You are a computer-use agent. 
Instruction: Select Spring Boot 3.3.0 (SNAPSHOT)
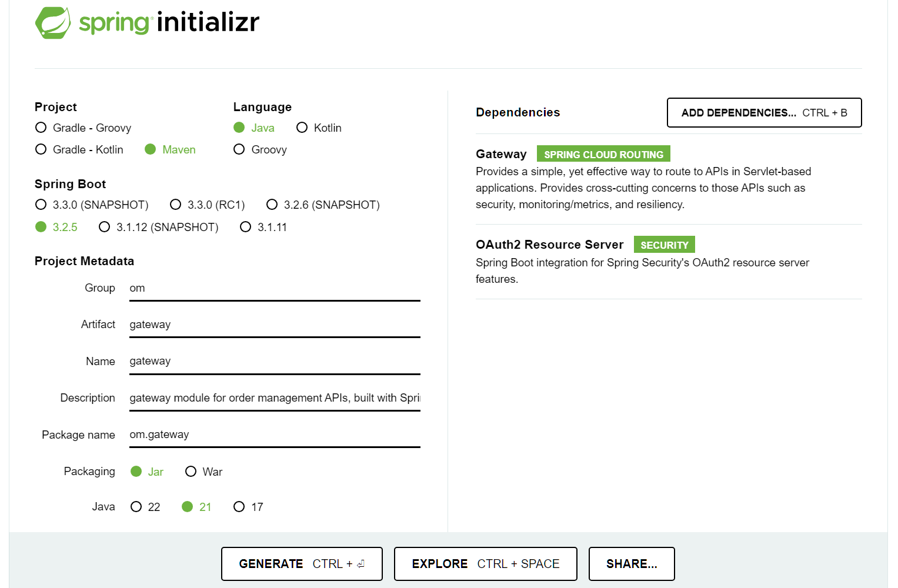92,205
